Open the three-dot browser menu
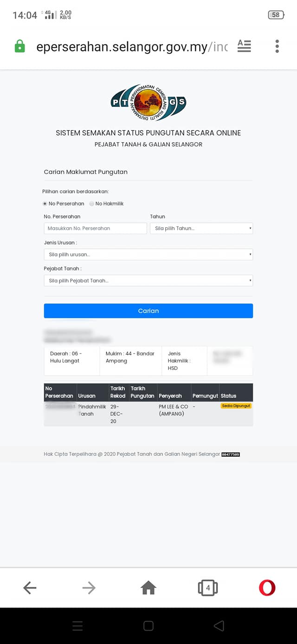 (x=277, y=46)
